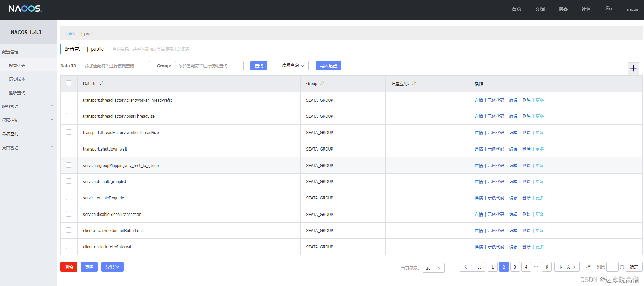Open 更多 for service.enableDegrade row
644x286 pixels.
(x=540, y=198)
